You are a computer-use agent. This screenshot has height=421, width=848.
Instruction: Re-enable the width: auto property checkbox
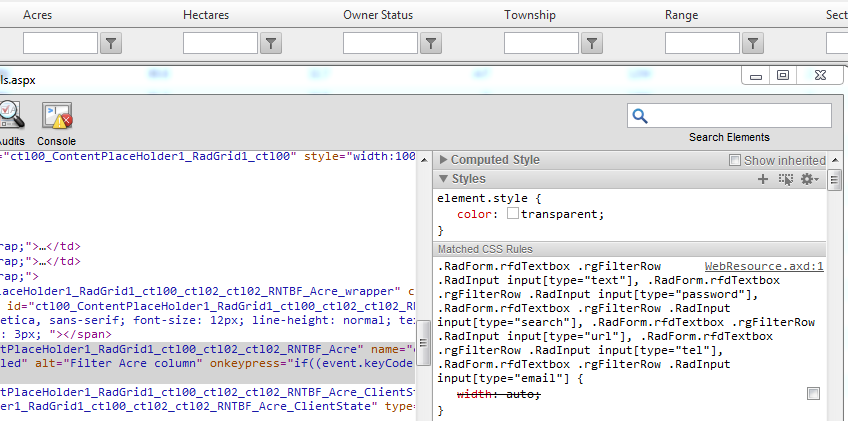click(x=813, y=393)
